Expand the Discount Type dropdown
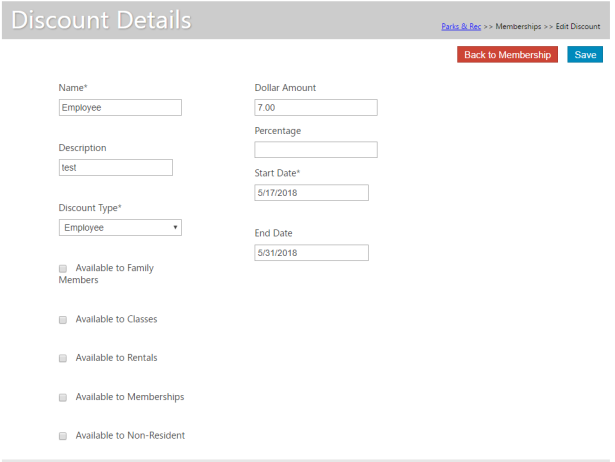Screen dimensions: 615x462 120,228
